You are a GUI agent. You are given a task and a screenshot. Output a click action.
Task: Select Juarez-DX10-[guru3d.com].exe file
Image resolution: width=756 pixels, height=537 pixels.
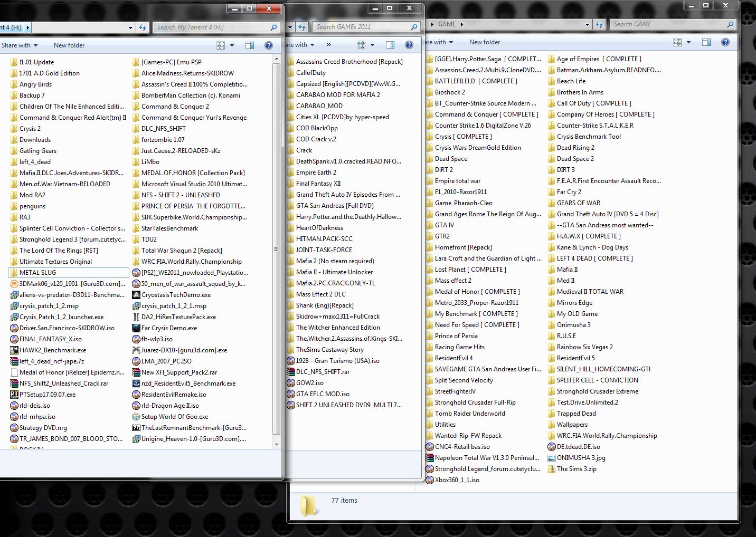[x=179, y=350]
